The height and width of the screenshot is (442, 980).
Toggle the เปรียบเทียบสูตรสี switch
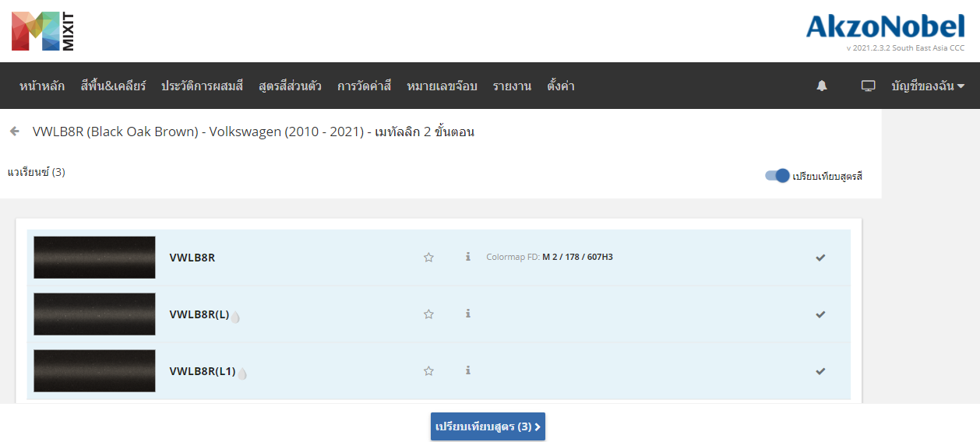777,176
